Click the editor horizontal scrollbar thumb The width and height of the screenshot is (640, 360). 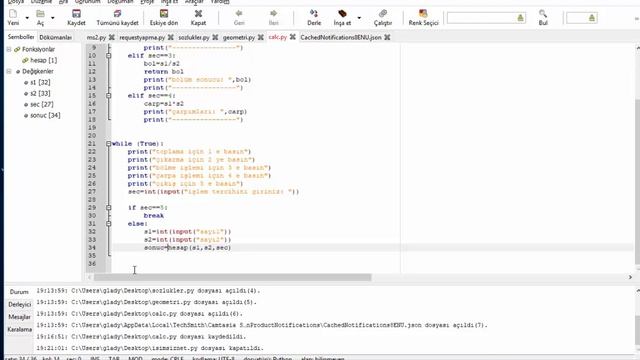[232, 277]
